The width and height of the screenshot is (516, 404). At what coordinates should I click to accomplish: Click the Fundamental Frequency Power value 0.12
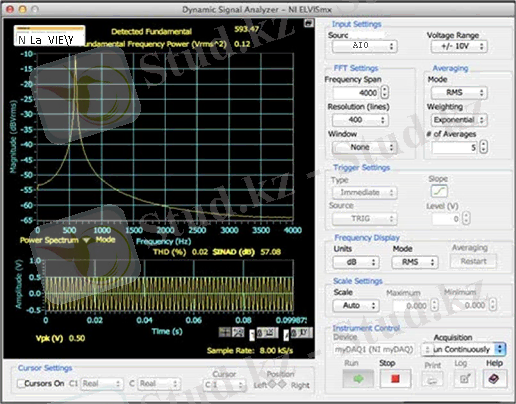[242, 44]
